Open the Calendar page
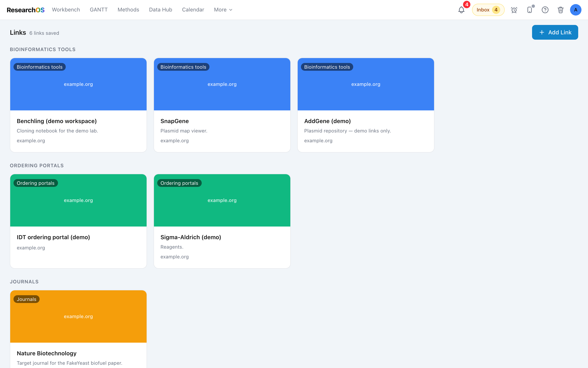Image resolution: width=588 pixels, height=368 pixels. click(x=193, y=10)
